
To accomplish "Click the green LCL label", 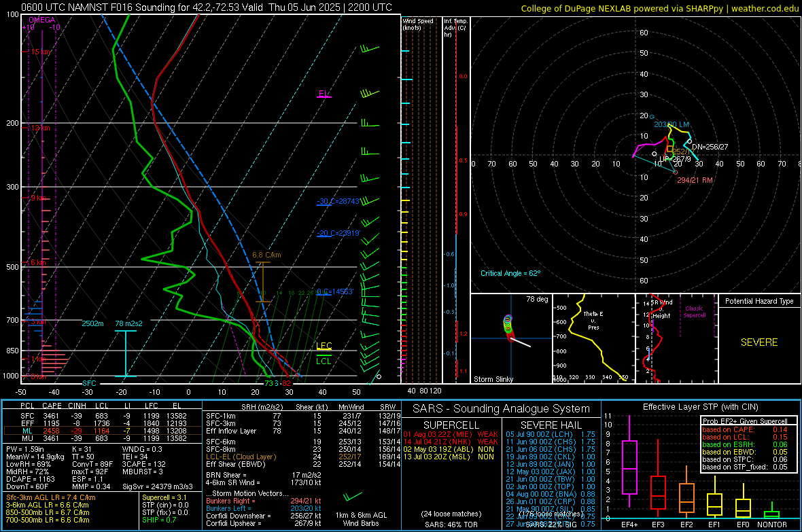I will tap(324, 361).
